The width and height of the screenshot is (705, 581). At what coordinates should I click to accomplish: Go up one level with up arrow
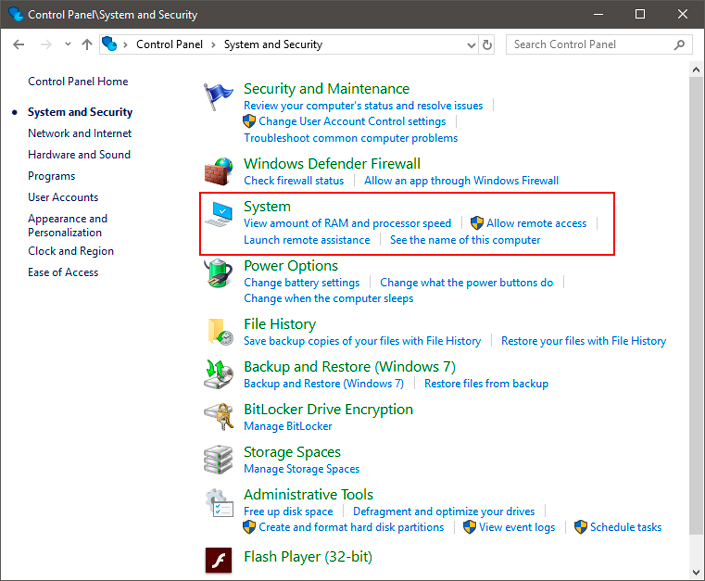[x=87, y=45]
